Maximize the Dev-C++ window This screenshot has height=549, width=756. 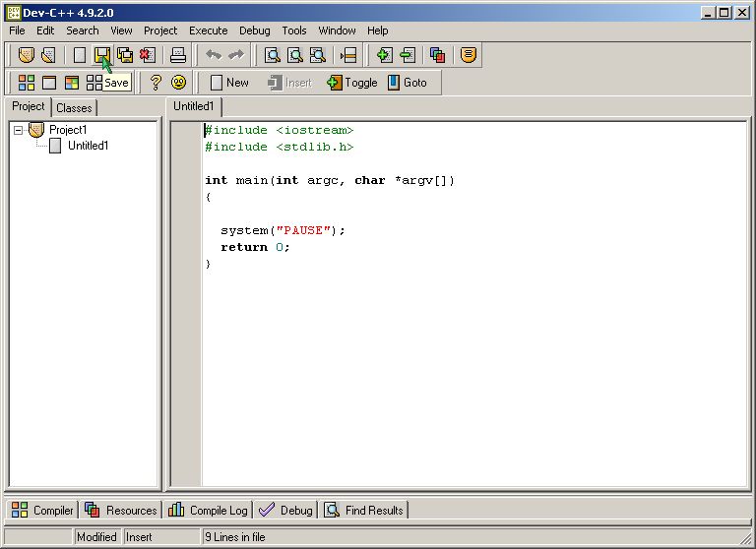click(x=724, y=13)
